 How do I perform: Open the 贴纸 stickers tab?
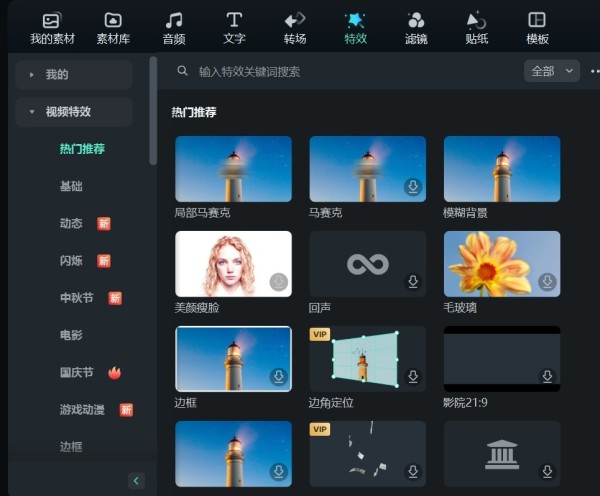click(x=477, y=29)
